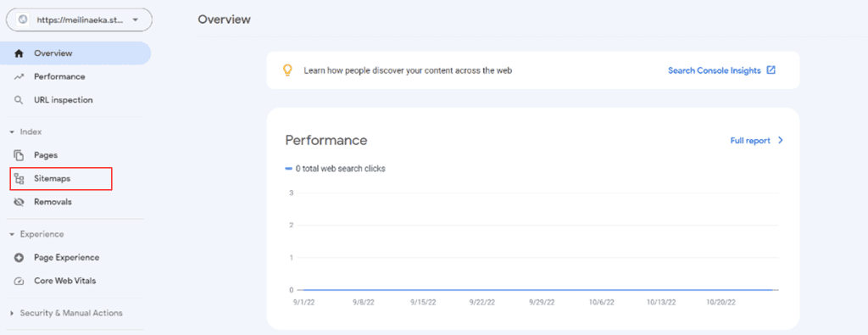Click the globe icon in property selector

pos(22,20)
